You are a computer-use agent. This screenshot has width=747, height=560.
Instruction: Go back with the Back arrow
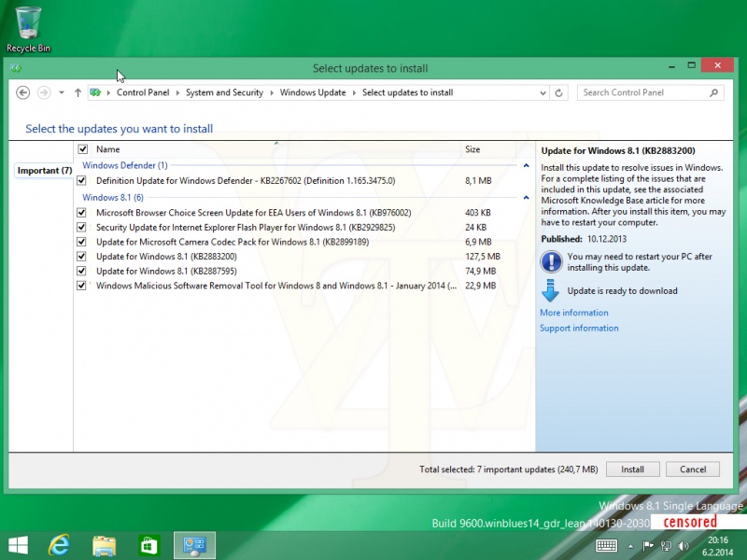click(x=22, y=92)
